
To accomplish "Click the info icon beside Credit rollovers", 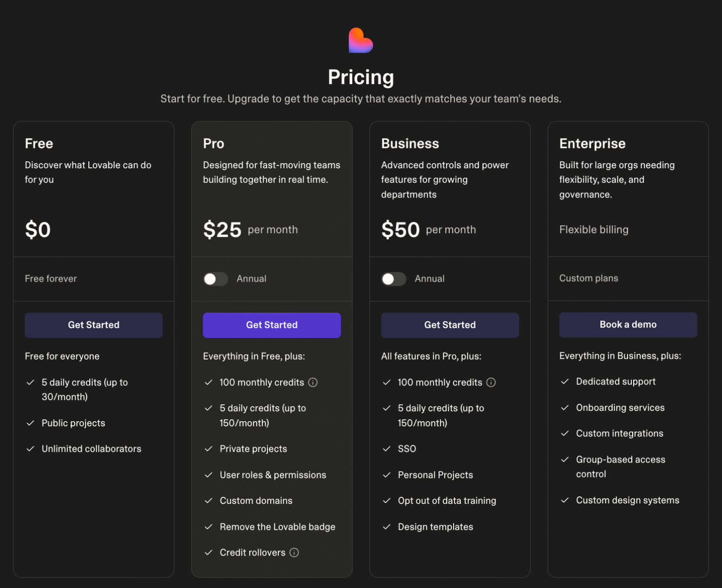I will tap(294, 552).
